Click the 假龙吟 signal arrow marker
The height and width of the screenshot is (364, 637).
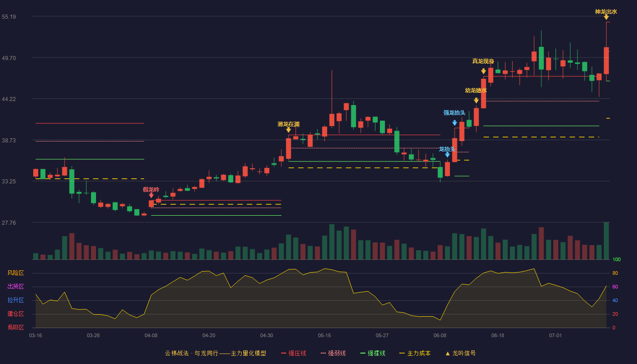pos(151,196)
